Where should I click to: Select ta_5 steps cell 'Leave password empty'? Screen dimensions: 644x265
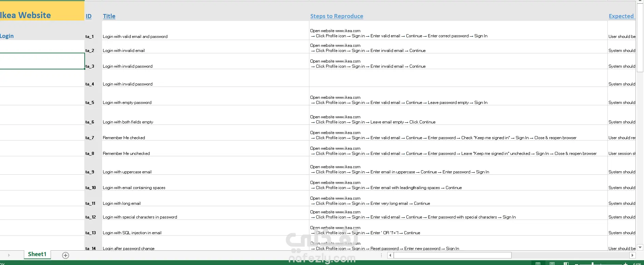pyautogui.click(x=458, y=96)
